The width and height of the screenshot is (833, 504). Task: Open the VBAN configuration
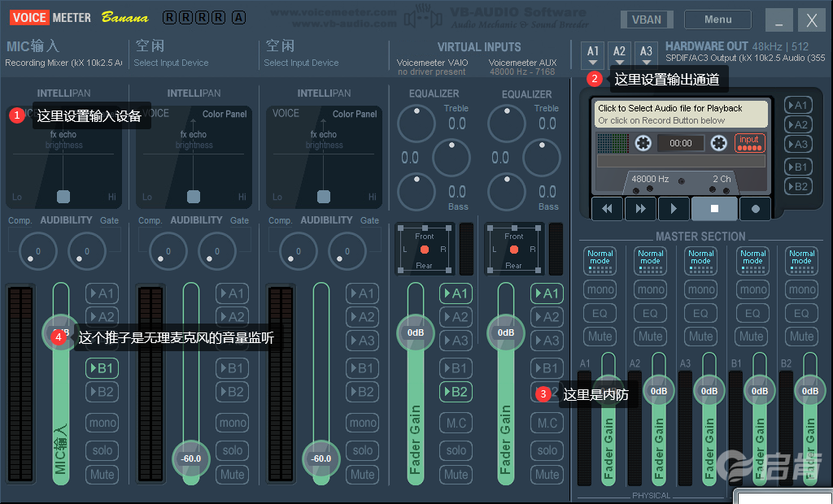(x=647, y=20)
